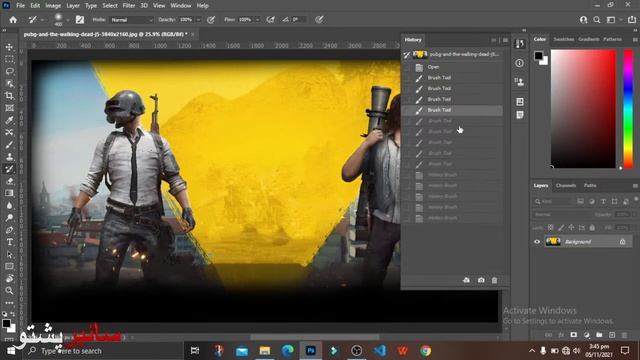Switch to the Channels tab

click(566, 185)
